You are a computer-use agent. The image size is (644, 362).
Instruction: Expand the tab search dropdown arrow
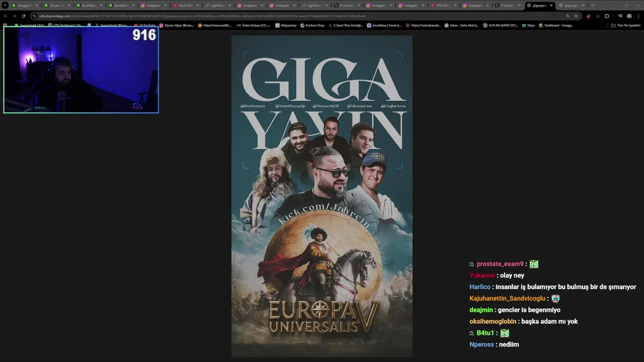[5, 6]
